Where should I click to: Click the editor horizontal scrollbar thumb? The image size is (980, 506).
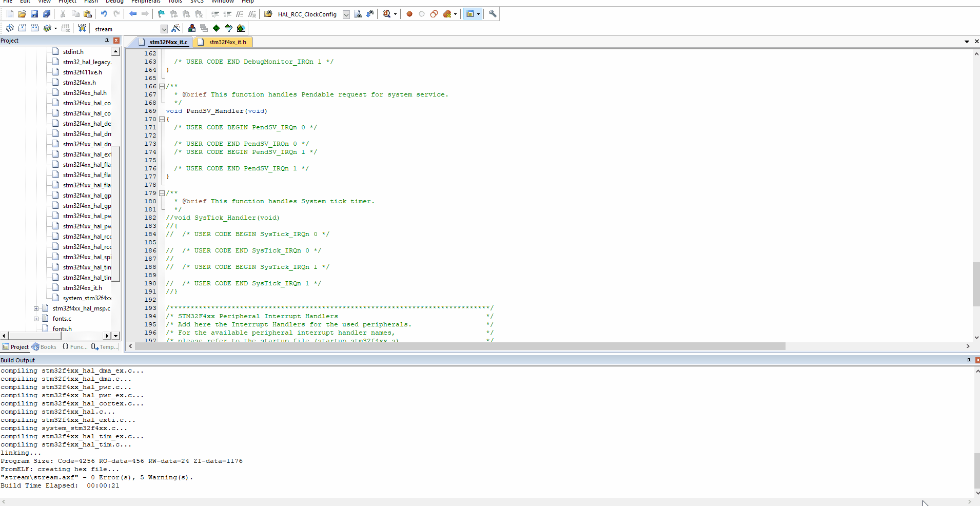460,346
